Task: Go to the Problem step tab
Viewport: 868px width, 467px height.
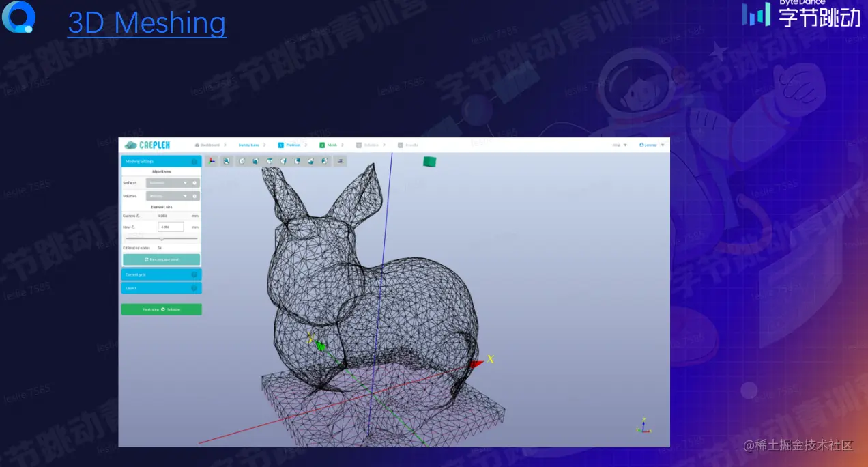Action: [x=289, y=145]
